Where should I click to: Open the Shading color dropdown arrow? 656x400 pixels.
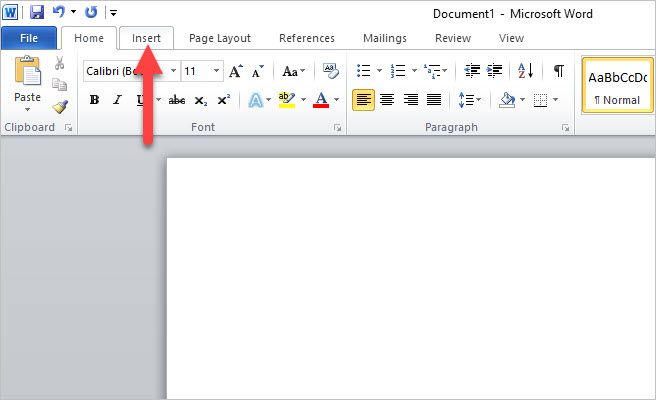point(523,100)
